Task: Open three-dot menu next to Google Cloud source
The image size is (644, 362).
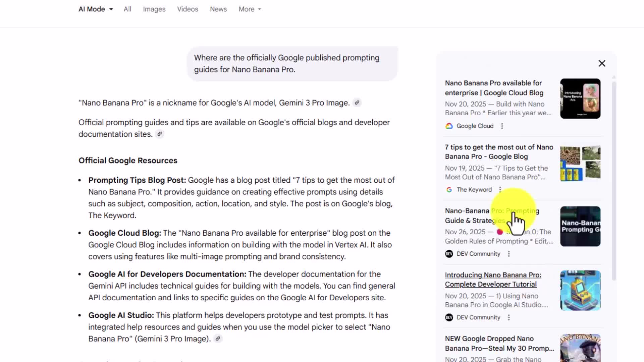Action: point(502,126)
